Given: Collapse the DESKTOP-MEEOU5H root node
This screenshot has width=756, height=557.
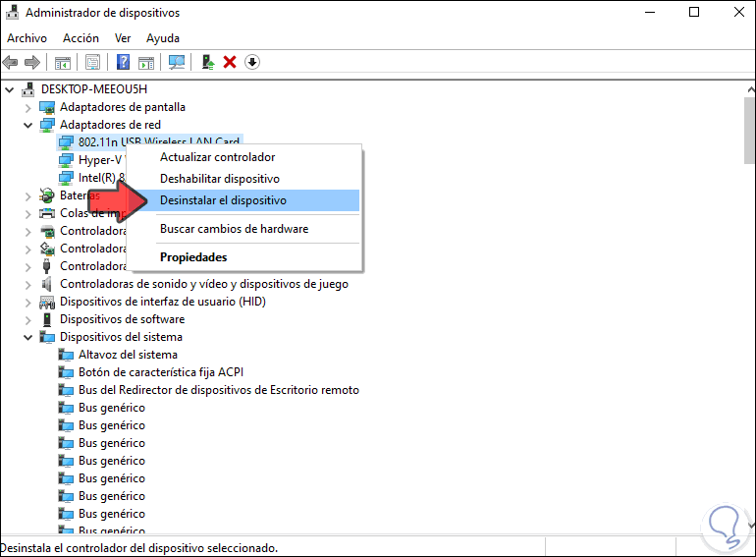Looking at the screenshot, I should [x=9, y=89].
